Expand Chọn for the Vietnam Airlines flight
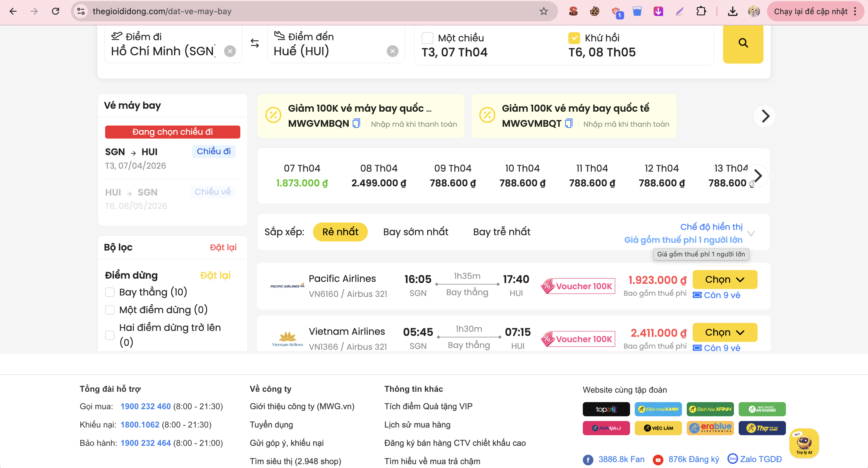 pyautogui.click(x=725, y=332)
